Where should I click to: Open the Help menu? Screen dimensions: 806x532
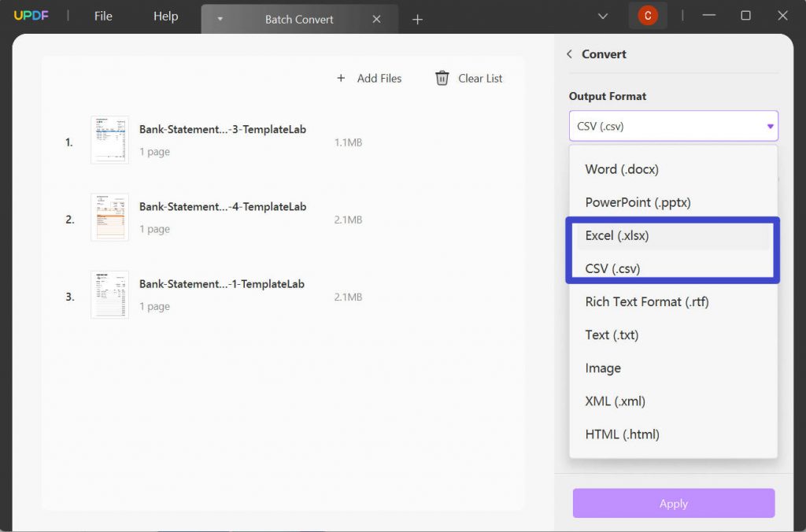(x=165, y=16)
